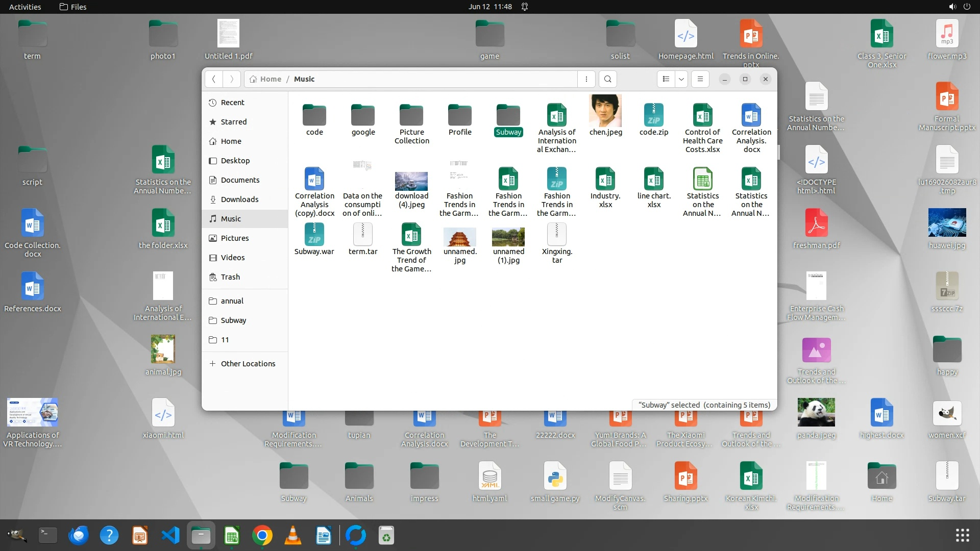
Task: Click the Starred sidebar item
Action: [x=233, y=122]
